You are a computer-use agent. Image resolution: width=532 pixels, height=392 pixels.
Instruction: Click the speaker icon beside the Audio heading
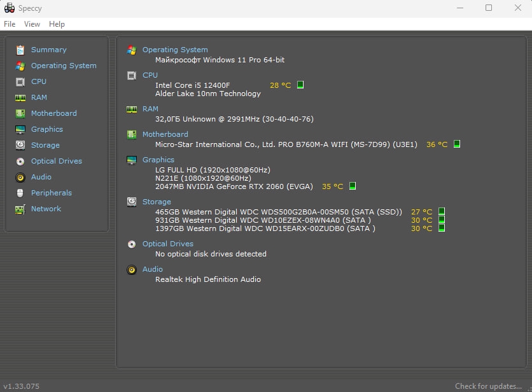[132, 270]
